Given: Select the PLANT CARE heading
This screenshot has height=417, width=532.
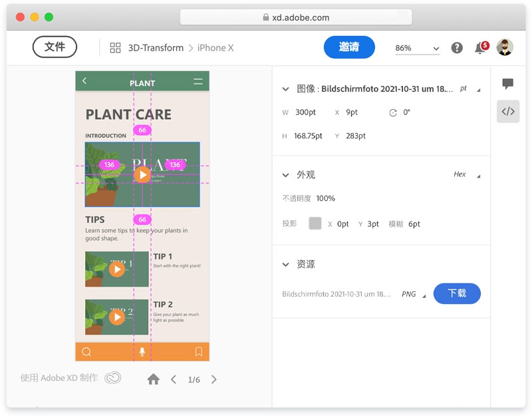Looking at the screenshot, I should pos(128,114).
